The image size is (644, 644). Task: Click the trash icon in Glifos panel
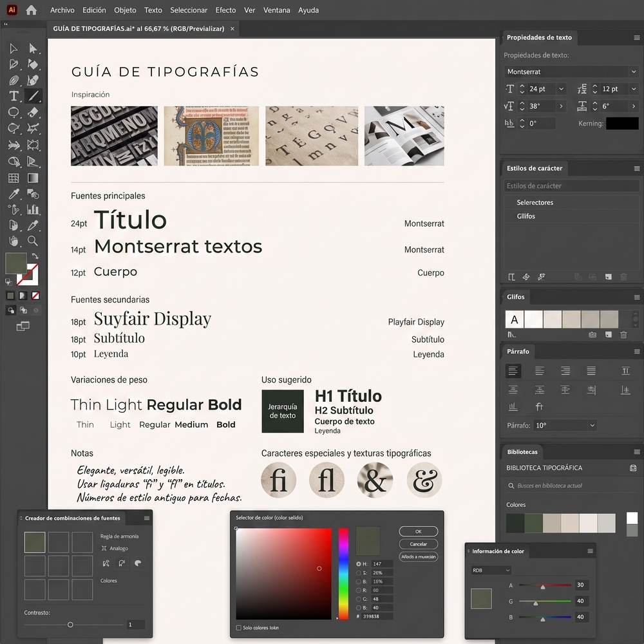pos(623,335)
